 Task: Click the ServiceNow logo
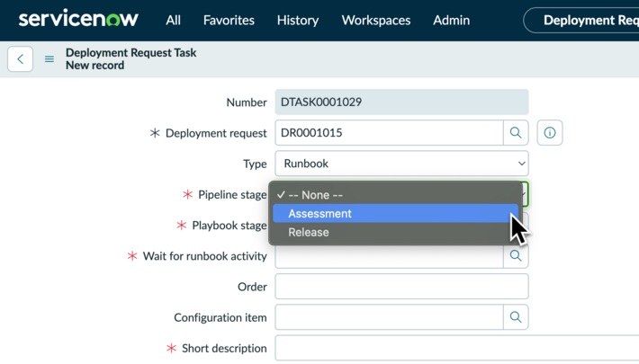tap(78, 20)
